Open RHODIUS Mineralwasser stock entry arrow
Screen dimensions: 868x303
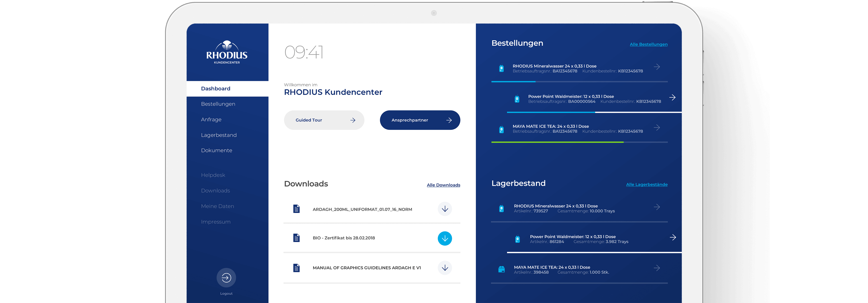click(657, 207)
